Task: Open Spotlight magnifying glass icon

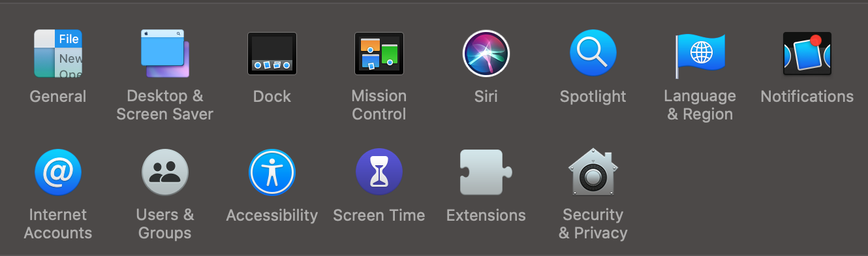Action: point(593,54)
